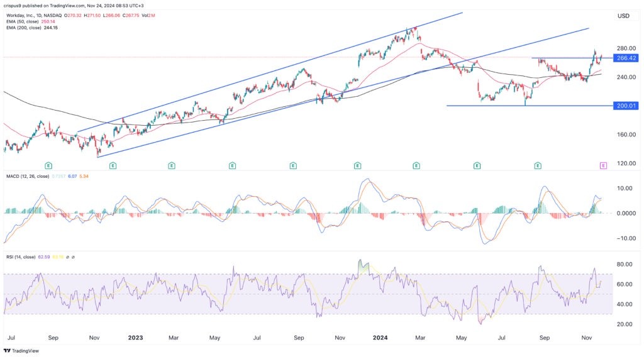This screenshot has width=644, height=357.
Task: Open the USD currency selector
Action: coord(623,16)
